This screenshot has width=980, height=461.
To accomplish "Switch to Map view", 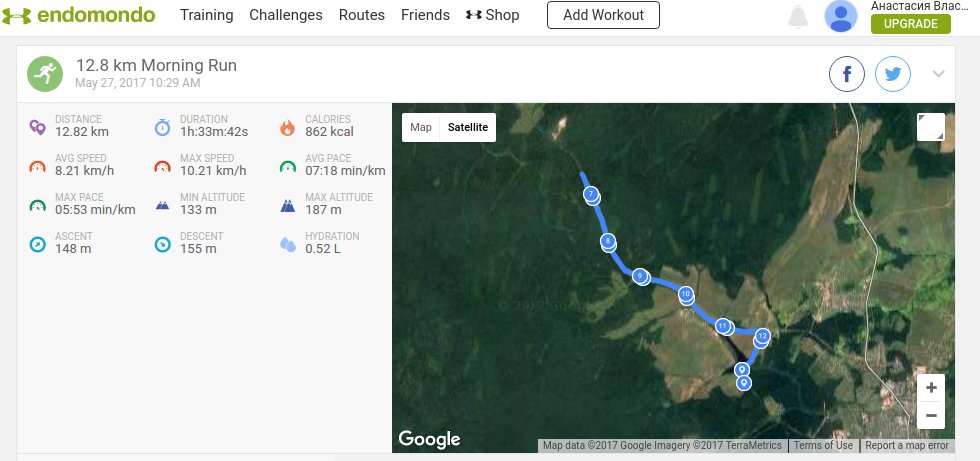I will [421, 127].
